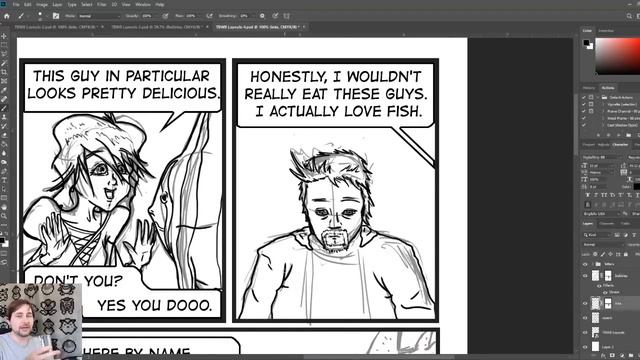
Task: Click the Character panel text color swatch
Action: [637, 187]
